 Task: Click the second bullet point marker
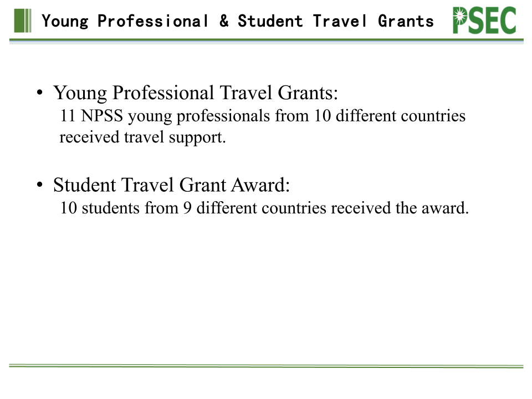pyautogui.click(x=40, y=185)
